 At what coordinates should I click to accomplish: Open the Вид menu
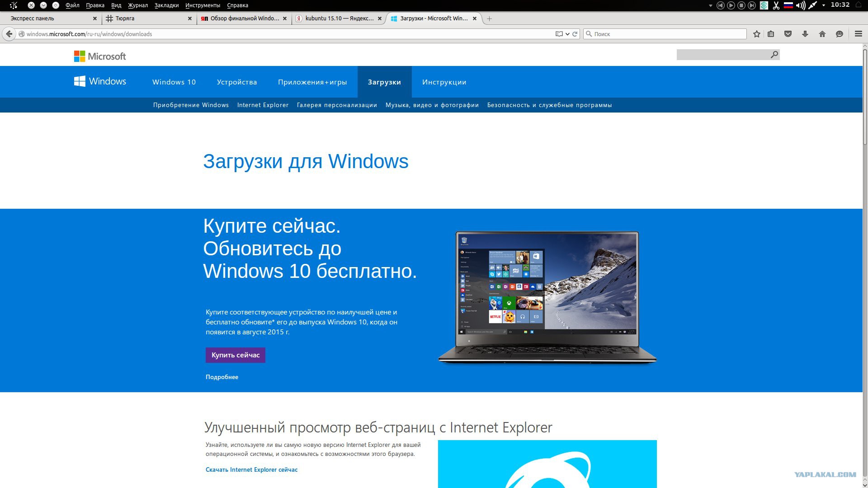point(116,5)
